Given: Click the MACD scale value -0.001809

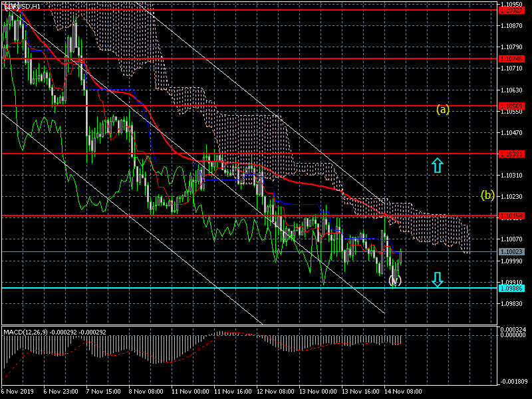Looking at the screenshot, I should click(514, 382).
